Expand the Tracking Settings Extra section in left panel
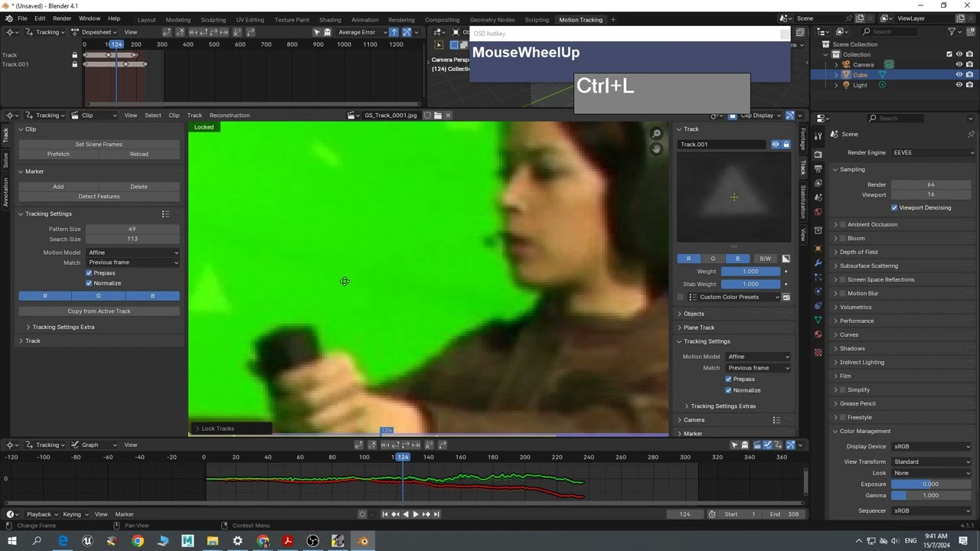The image size is (980, 551). (x=63, y=327)
